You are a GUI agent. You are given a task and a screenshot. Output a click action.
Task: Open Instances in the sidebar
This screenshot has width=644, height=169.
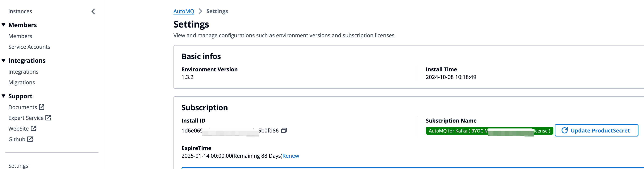coord(20,11)
